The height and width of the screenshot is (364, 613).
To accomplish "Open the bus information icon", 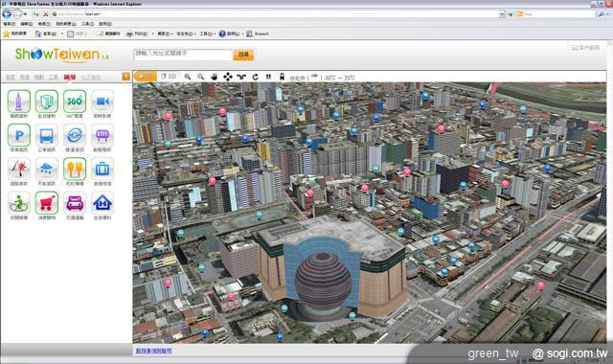I will pos(47,135).
